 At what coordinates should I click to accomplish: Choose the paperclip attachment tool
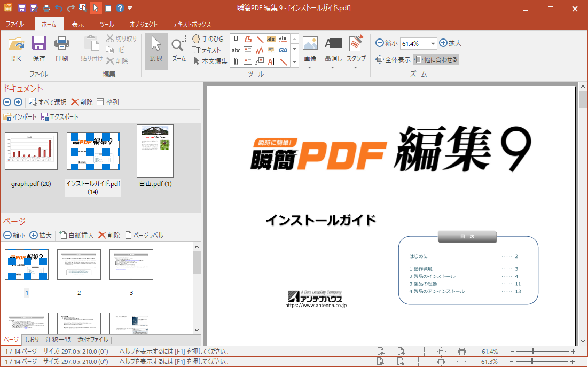[236, 61]
